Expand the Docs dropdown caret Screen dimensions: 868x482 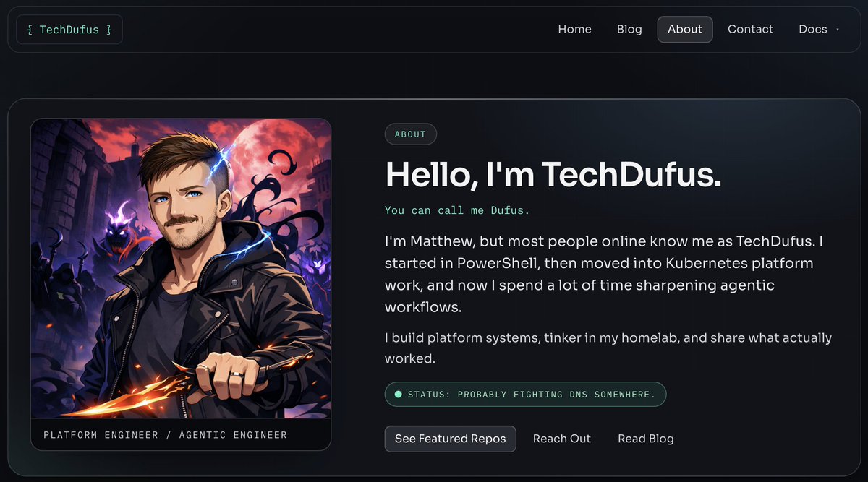[x=839, y=29]
